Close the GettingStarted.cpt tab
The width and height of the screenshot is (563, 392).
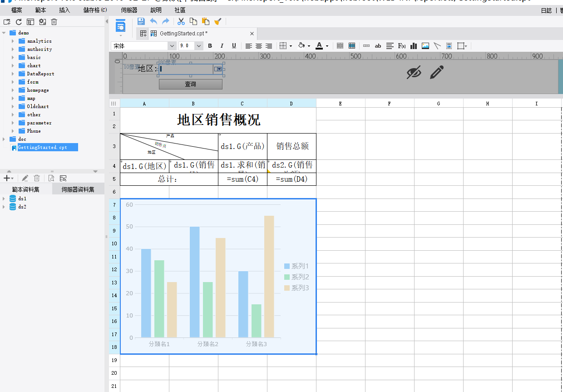[x=252, y=34]
